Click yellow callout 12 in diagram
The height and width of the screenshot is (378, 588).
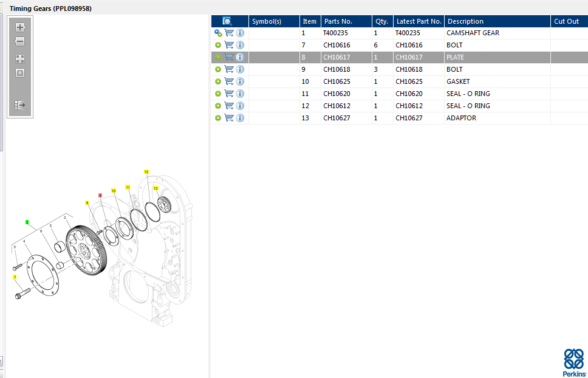point(146,172)
